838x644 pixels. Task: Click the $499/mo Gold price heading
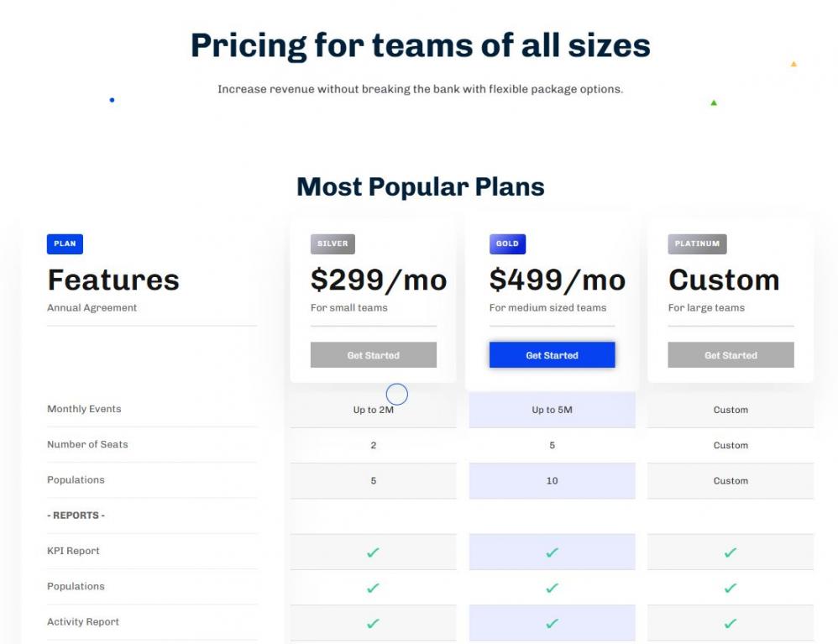point(557,280)
